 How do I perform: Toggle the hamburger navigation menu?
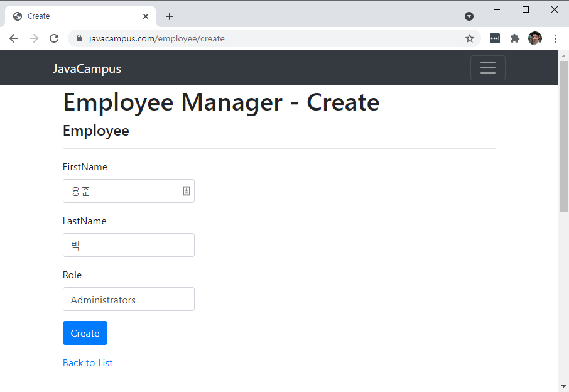[x=487, y=68]
